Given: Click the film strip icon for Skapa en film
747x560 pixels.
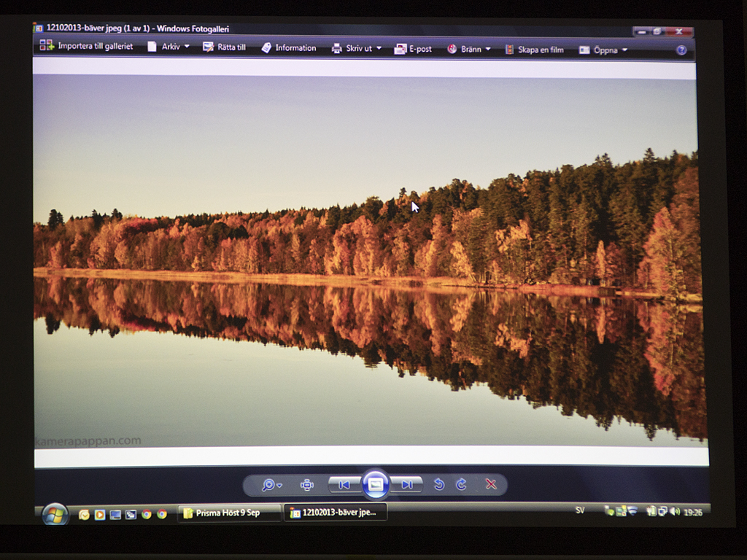Looking at the screenshot, I should tap(510, 50).
